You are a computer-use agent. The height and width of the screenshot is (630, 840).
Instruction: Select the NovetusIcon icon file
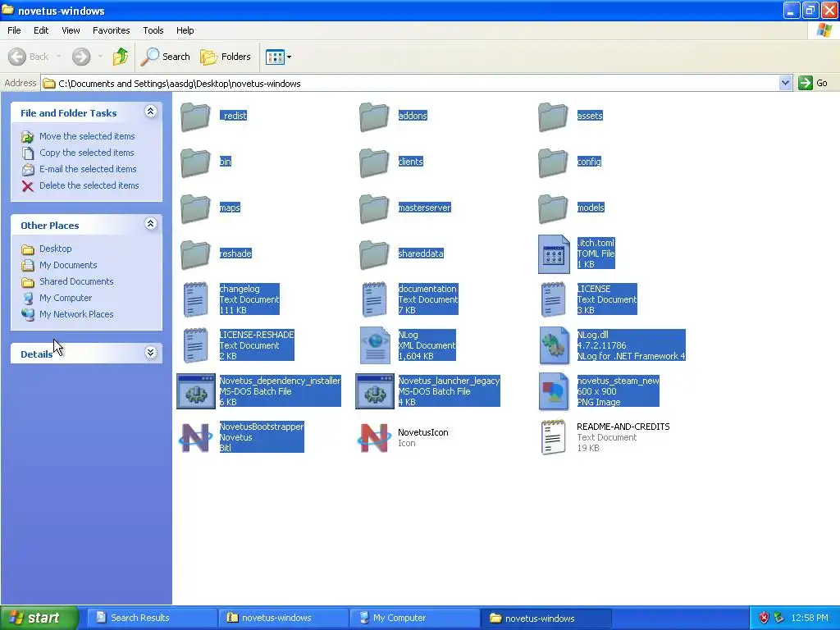click(x=374, y=438)
